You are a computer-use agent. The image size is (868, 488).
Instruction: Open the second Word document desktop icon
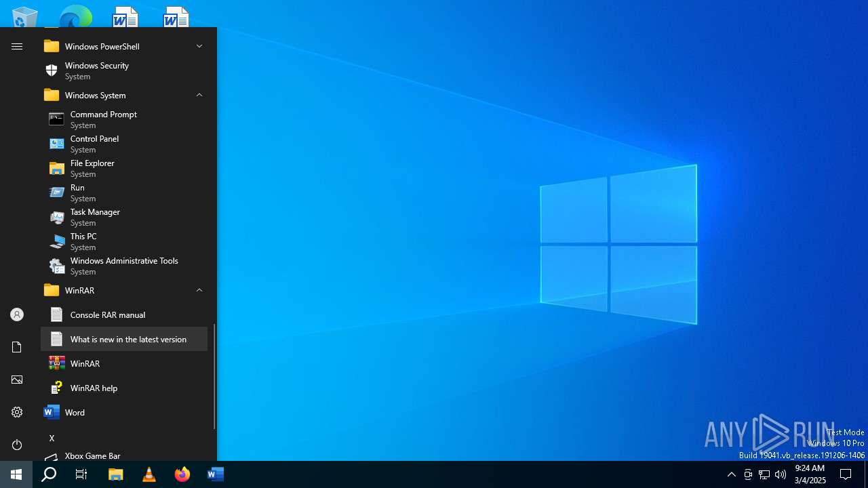(x=176, y=17)
